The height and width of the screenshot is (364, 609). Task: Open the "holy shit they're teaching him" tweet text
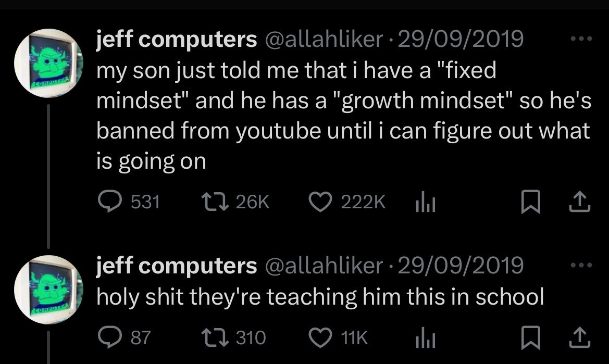pyautogui.click(x=320, y=297)
